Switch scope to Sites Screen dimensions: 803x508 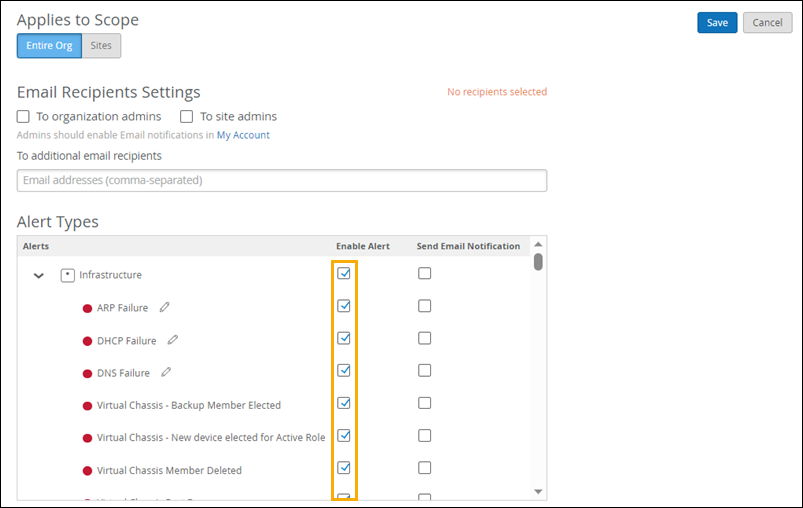101,46
